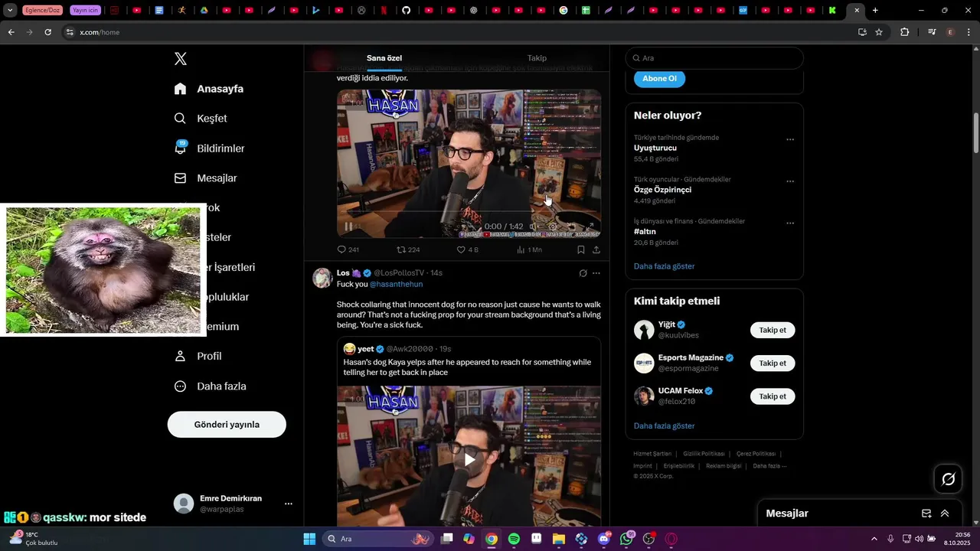Click the Grok icon on the LosPollosTV post
Viewport: 980px width, 551px height.
click(583, 273)
